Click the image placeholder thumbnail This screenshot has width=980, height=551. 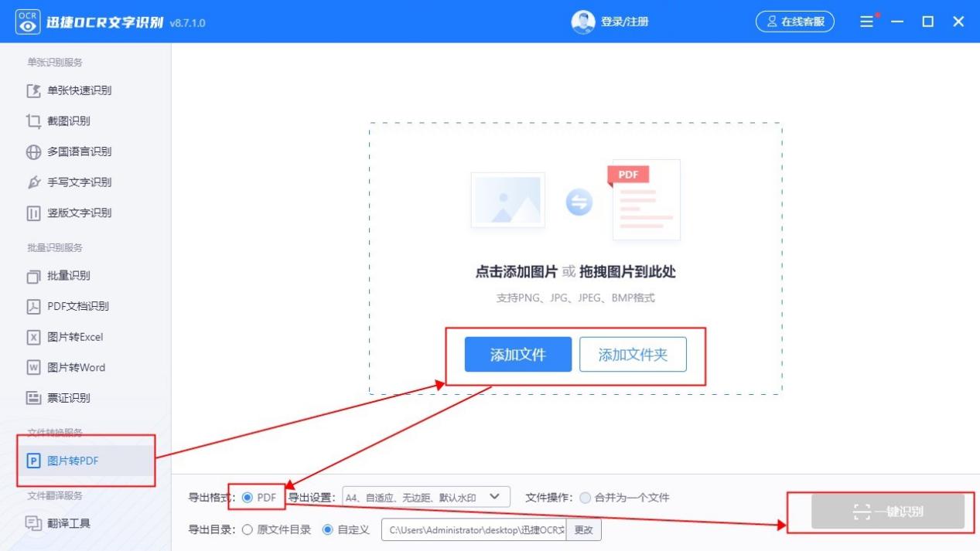click(507, 200)
